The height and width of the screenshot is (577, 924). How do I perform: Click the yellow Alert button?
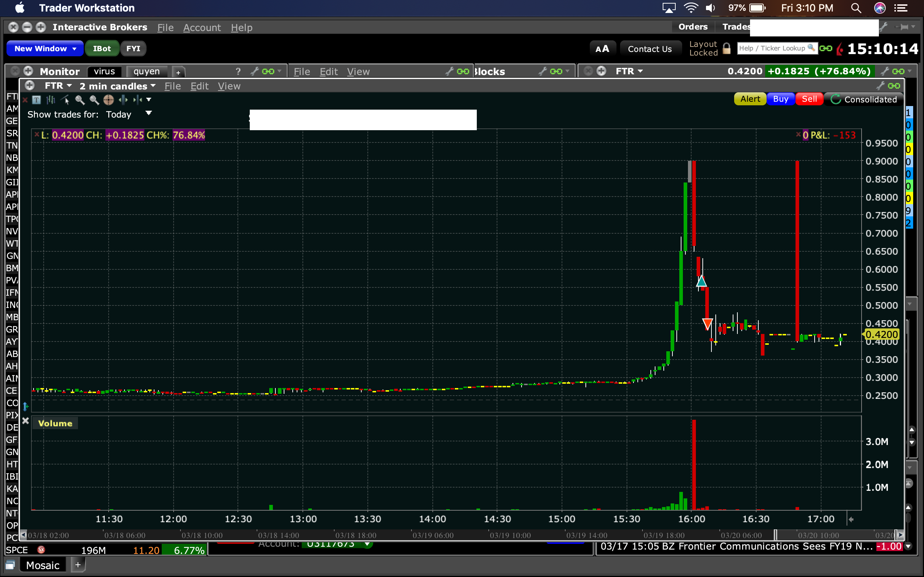click(750, 99)
